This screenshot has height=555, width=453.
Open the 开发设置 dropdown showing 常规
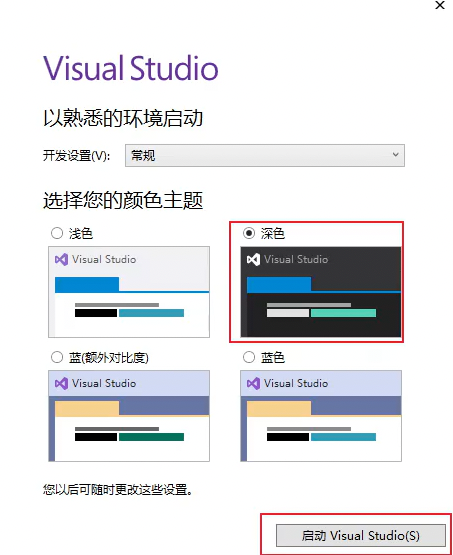coord(265,155)
